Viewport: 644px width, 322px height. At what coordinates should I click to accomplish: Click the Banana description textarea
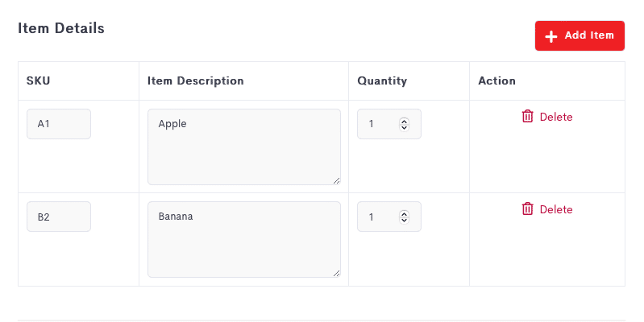tap(244, 240)
